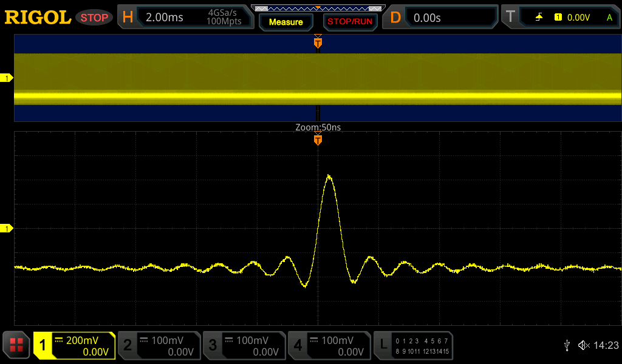Screen dimensions: 622x364
Task: Click the memory position waveform bar
Action: coord(318,8)
